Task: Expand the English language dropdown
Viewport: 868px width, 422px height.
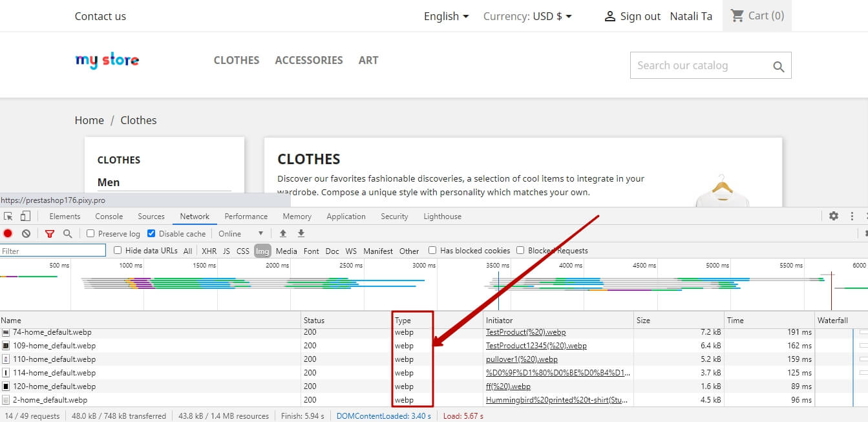Action: (x=446, y=16)
